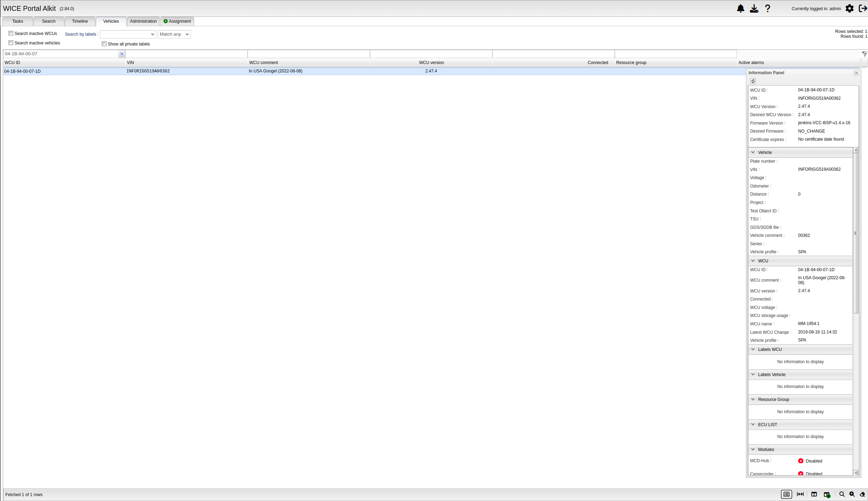Click the zoom-in magnifier icon
Screen dimensions: 868x501
pos(852,494)
